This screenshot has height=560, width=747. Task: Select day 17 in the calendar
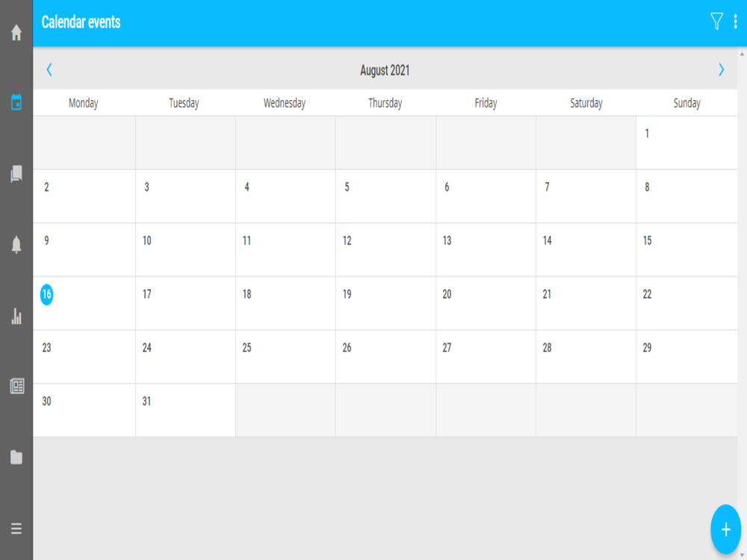point(185,303)
